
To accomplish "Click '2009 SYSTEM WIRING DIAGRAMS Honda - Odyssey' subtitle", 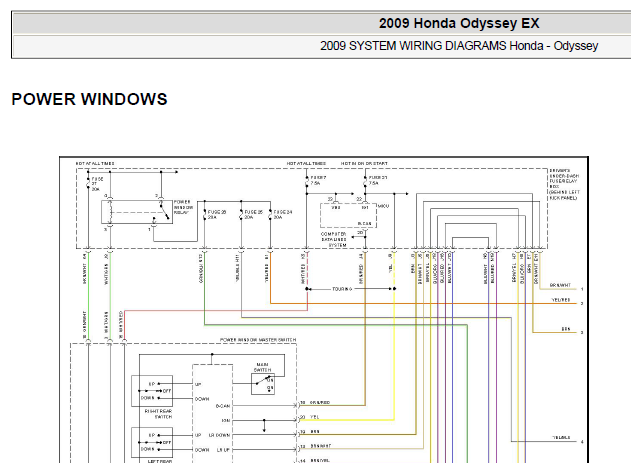I will pos(459,46).
